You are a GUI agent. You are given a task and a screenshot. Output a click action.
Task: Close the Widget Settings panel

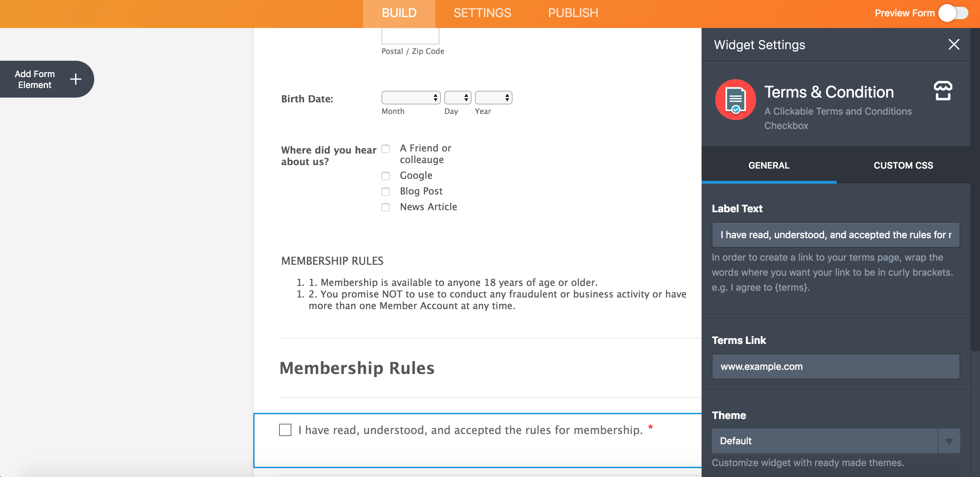click(953, 44)
